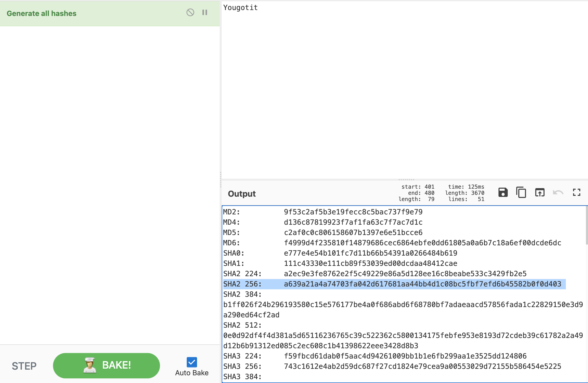Viewport: 588px width, 383px height.
Task: Click the Output panel heading
Action: click(242, 194)
